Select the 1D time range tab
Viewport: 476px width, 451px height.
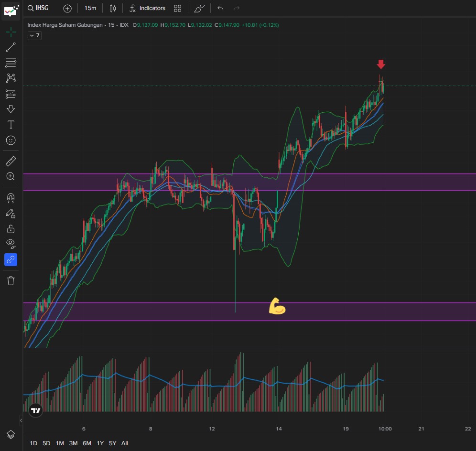33,443
